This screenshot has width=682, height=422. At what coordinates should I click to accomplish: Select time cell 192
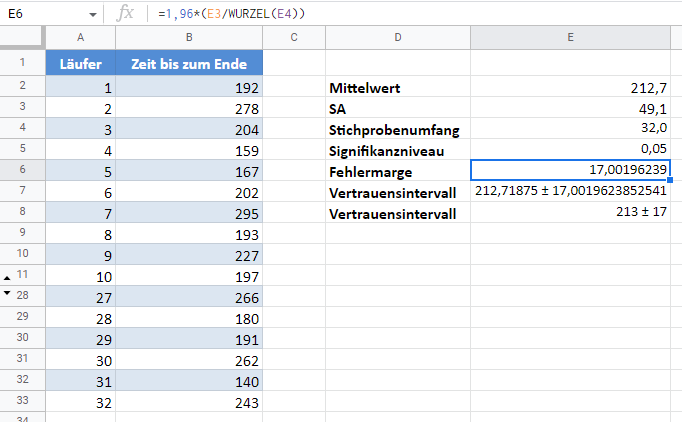(x=189, y=87)
